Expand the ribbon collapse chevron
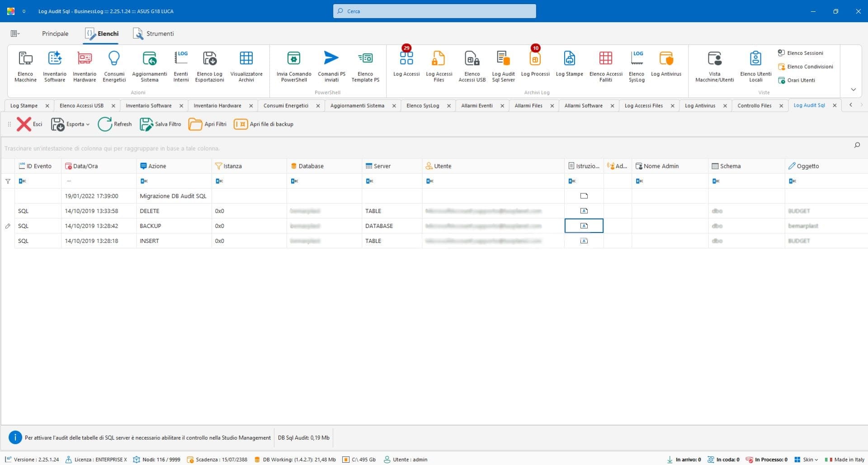 [853, 90]
